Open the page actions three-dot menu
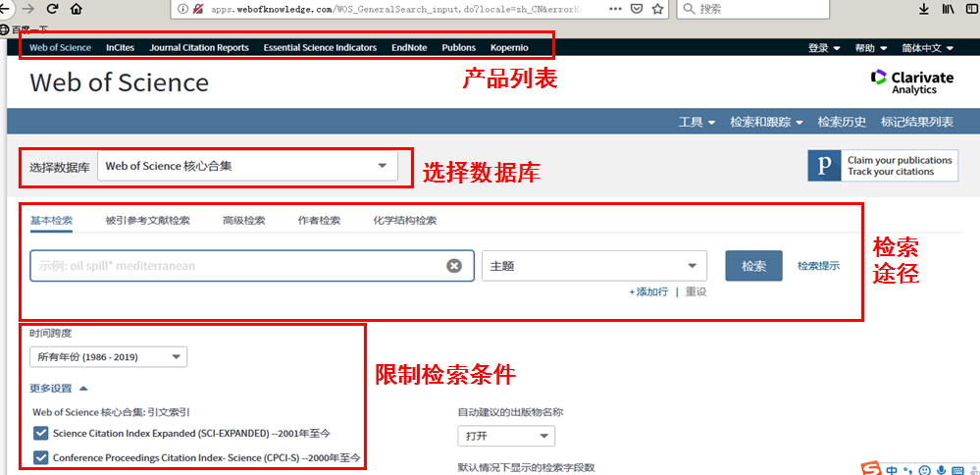 point(614,10)
